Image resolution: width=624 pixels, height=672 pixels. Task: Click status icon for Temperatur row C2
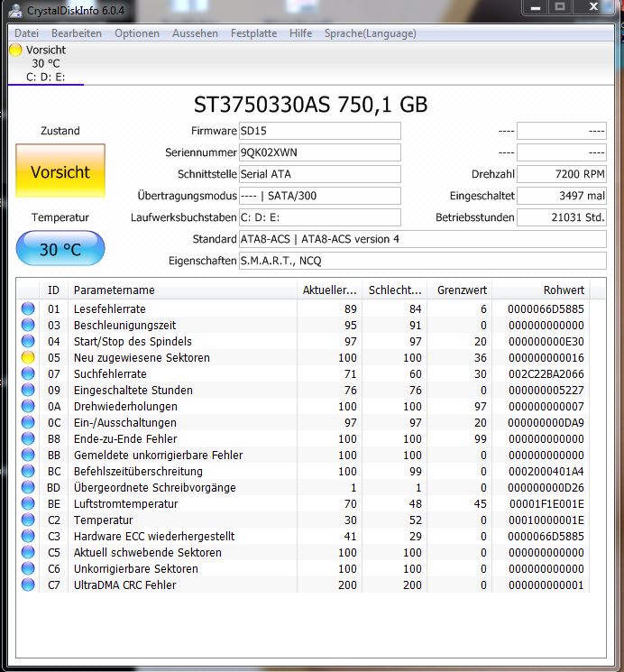pyautogui.click(x=28, y=520)
